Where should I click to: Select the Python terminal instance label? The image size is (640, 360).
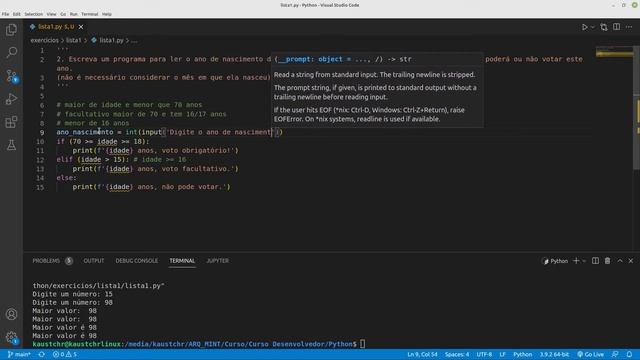pos(555,261)
